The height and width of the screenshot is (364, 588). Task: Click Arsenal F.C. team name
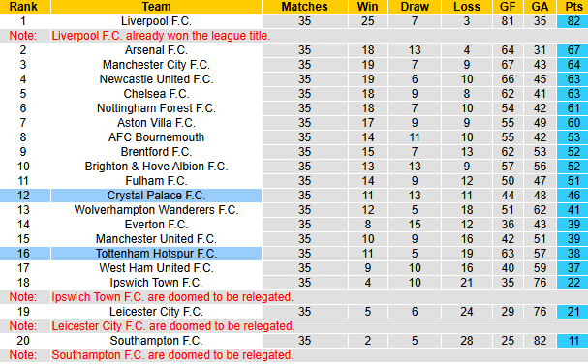click(x=156, y=50)
